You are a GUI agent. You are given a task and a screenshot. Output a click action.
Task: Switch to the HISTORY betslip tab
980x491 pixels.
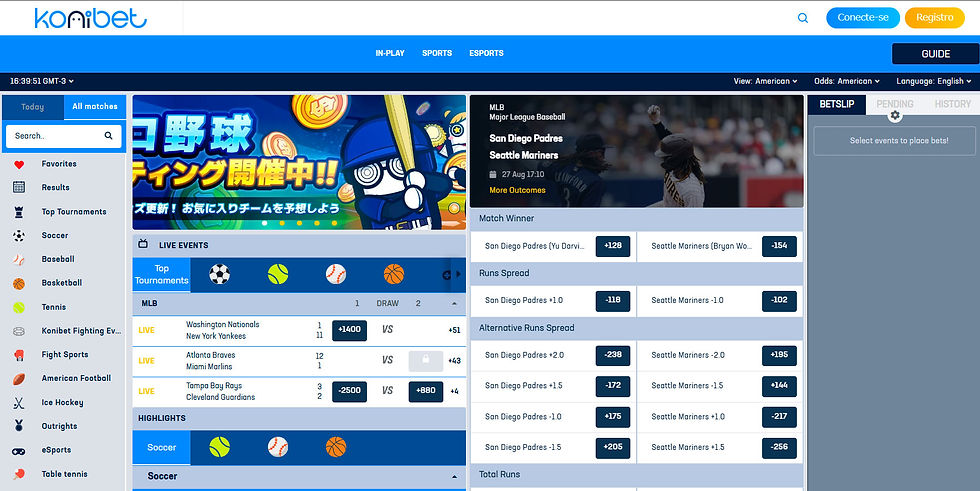[x=952, y=104]
